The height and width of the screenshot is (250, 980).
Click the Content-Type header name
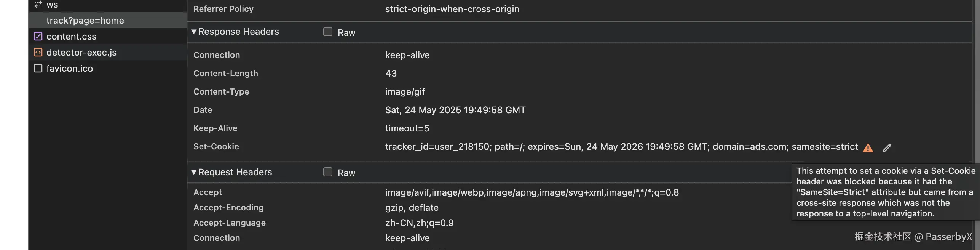tap(221, 92)
